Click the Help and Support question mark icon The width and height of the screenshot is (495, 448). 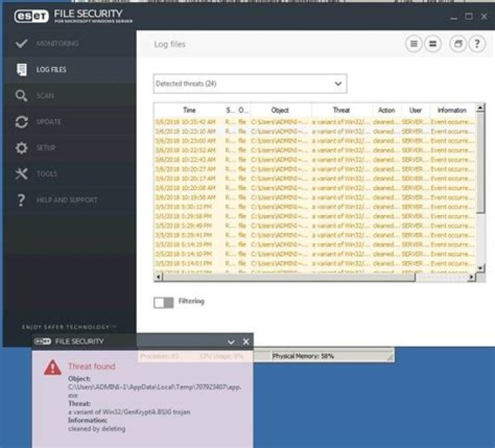point(21,200)
